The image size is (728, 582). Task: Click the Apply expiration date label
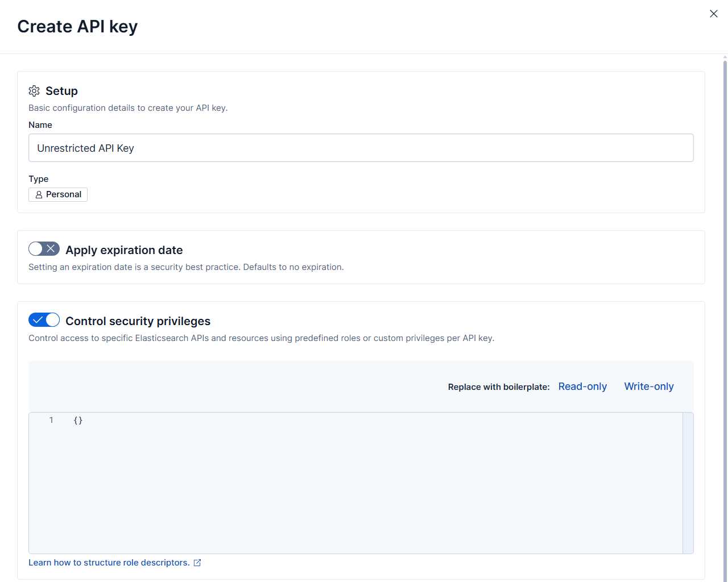tap(124, 250)
